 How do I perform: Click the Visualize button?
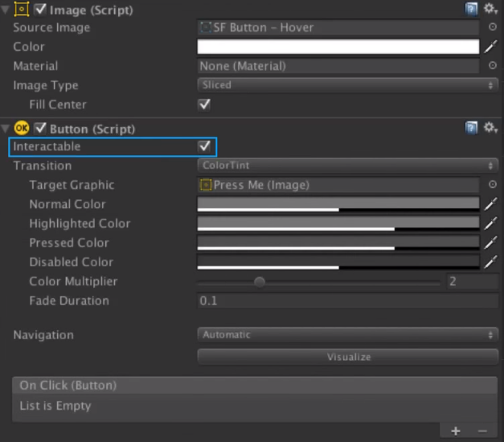pos(348,357)
